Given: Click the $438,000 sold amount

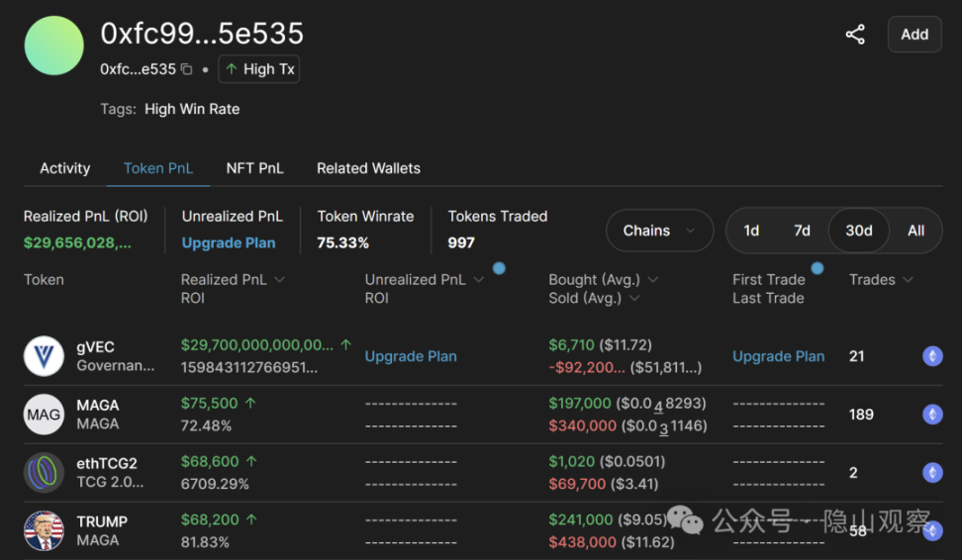Looking at the screenshot, I should pyautogui.click(x=582, y=542).
